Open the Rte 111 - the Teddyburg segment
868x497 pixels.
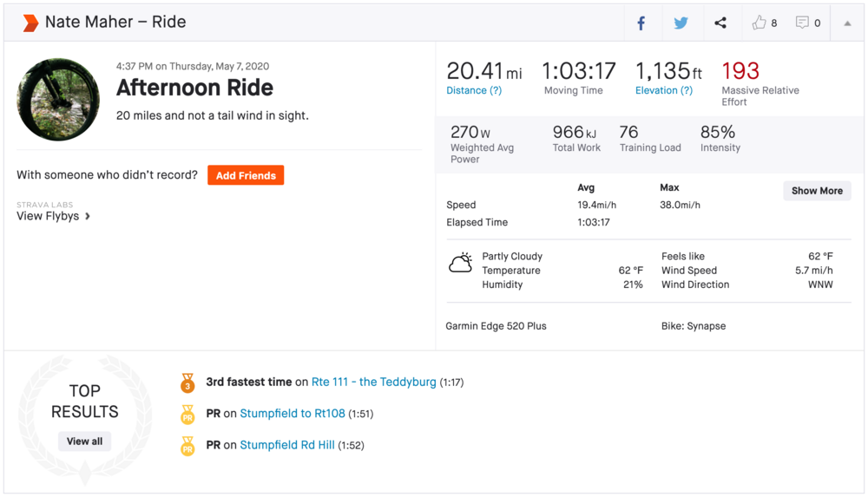coord(373,382)
